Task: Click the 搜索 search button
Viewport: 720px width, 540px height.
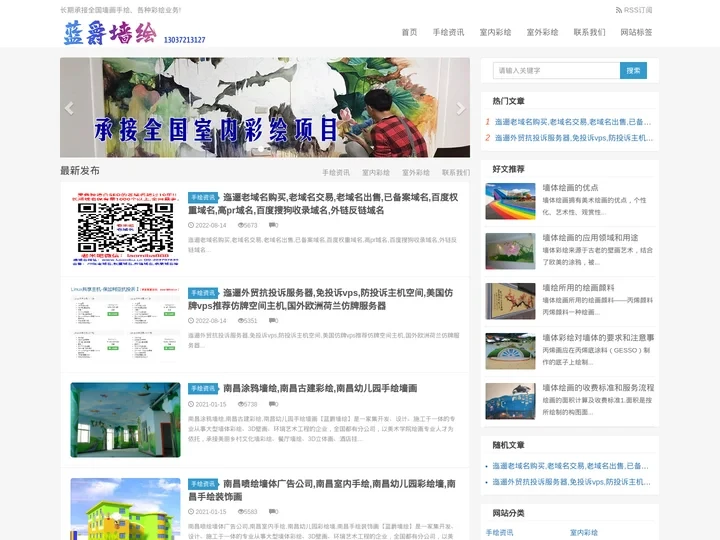Action: pyautogui.click(x=633, y=70)
